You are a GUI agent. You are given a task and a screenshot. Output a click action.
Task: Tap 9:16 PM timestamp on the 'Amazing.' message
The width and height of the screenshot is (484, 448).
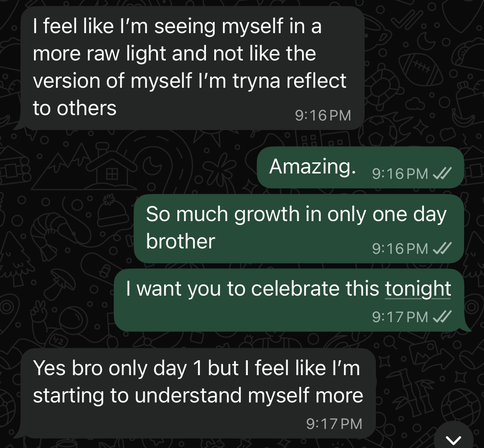click(400, 173)
